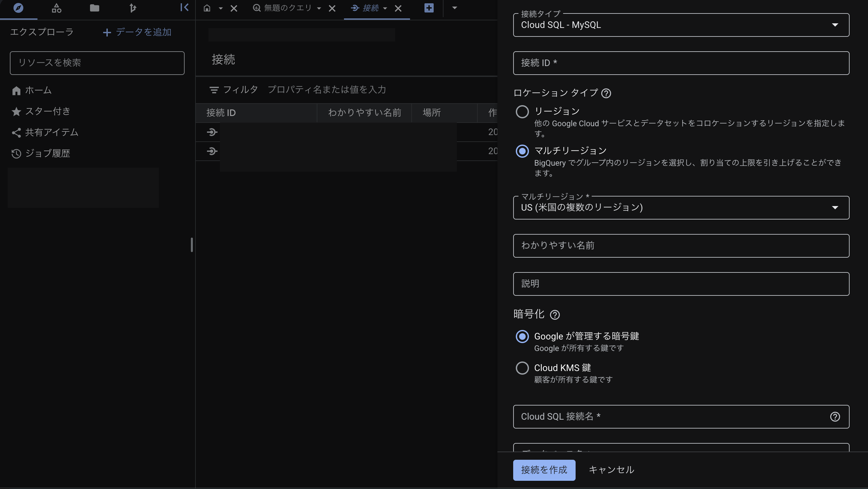Click 接続を作成 button

point(544,470)
